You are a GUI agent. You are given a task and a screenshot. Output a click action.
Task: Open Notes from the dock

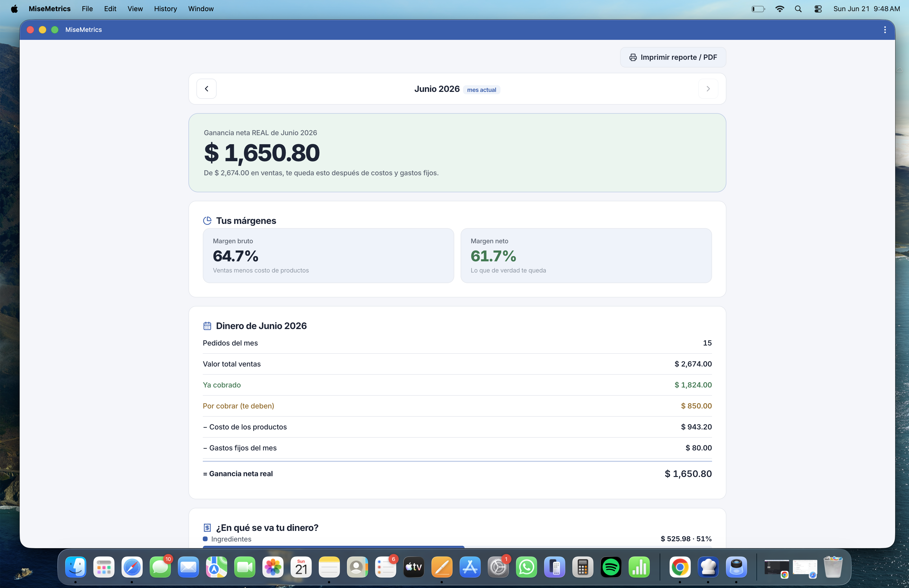click(x=329, y=567)
